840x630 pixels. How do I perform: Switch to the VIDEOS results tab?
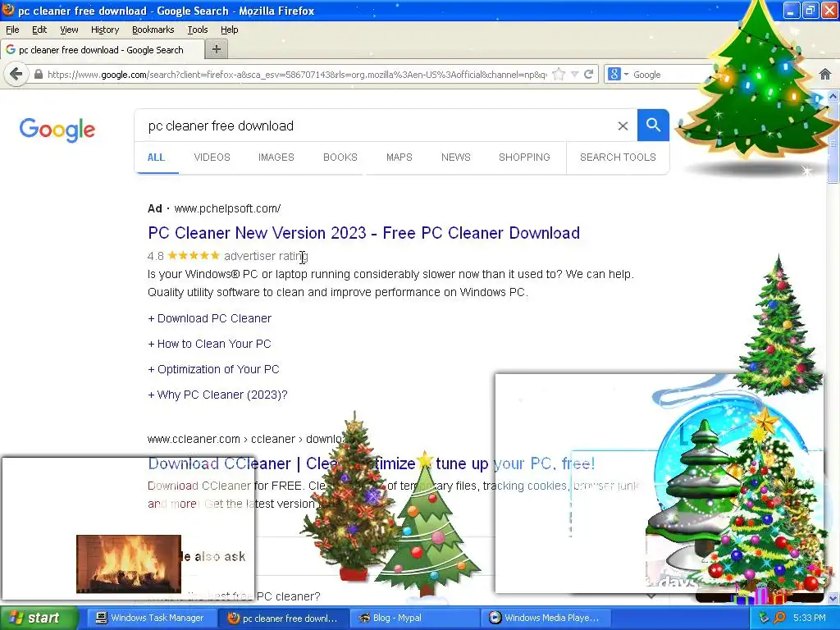[x=212, y=157]
